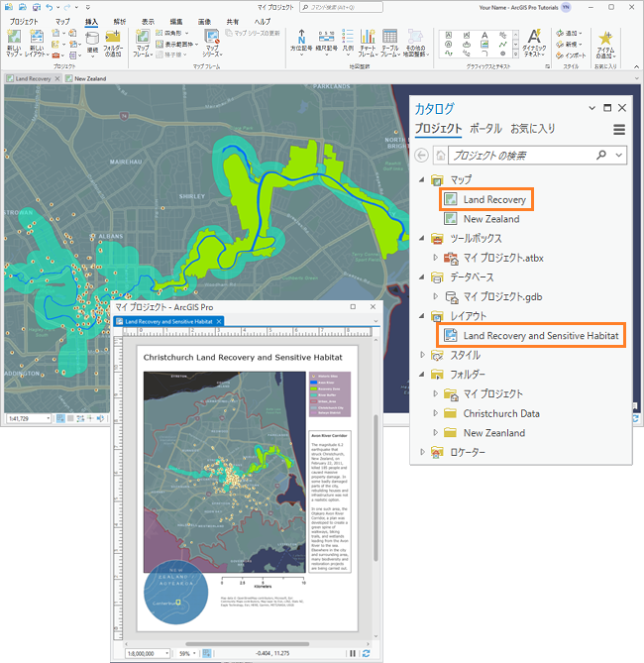
Task: Switch to the ポータル tab in the catalog
Action: click(x=485, y=129)
